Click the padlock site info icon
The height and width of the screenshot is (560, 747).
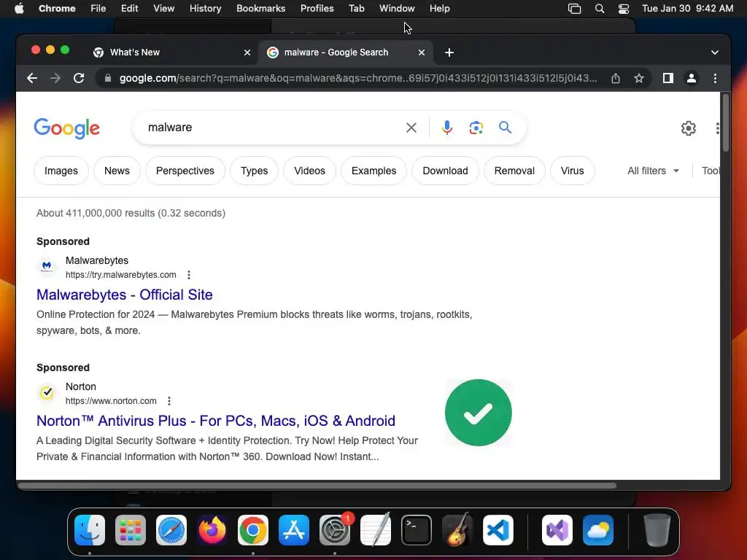(x=108, y=78)
